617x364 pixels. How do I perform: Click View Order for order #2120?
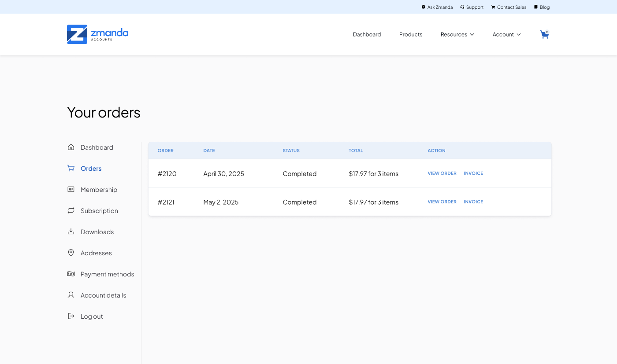coord(442,173)
